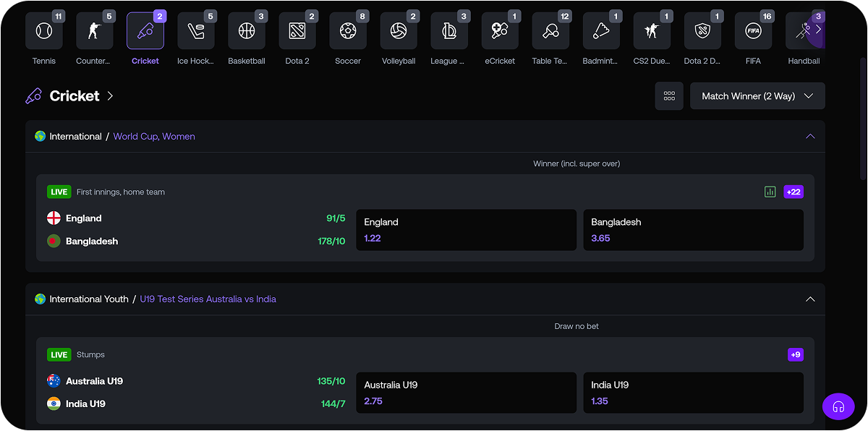Switch to the Badminton sport tab
Screen dimensions: 868x431
click(601, 31)
